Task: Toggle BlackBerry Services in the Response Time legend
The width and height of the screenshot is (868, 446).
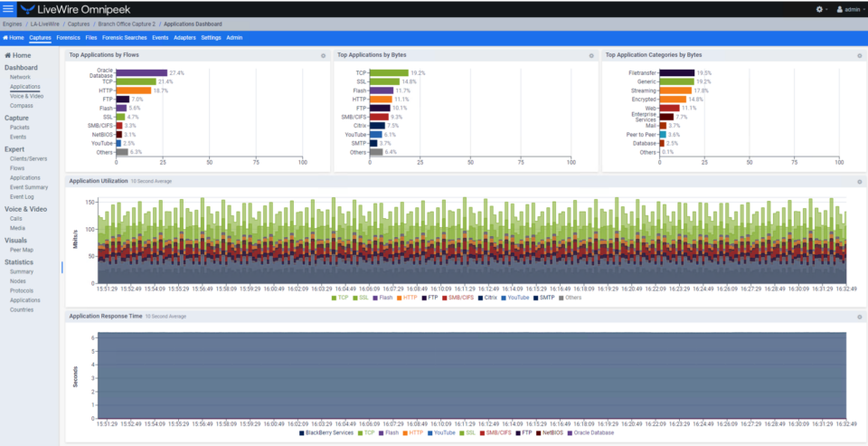Action: point(326,432)
